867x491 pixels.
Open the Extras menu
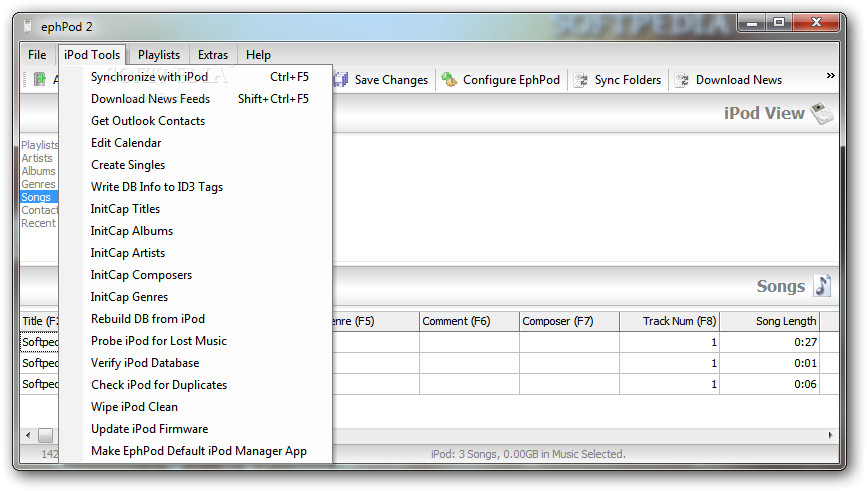pyautogui.click(x=213, y=55)
